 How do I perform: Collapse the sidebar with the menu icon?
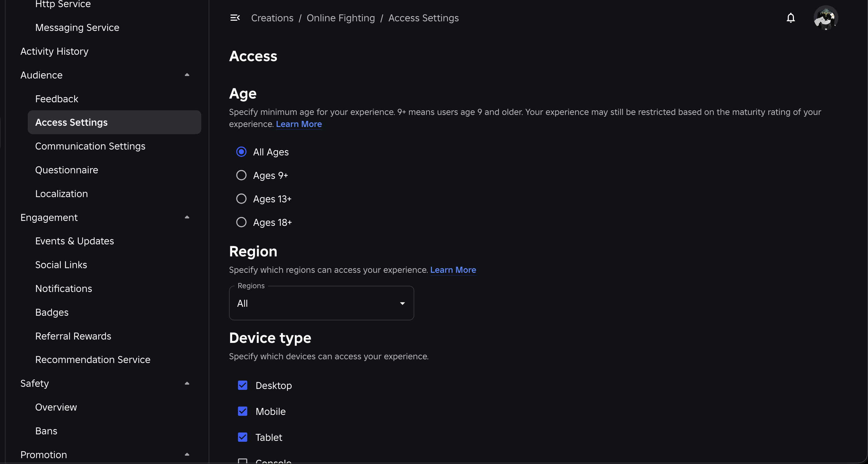pos(235,18)
